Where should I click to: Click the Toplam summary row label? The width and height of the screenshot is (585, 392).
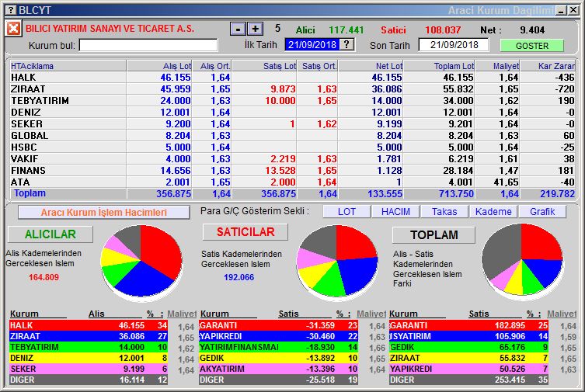point(30,193)
